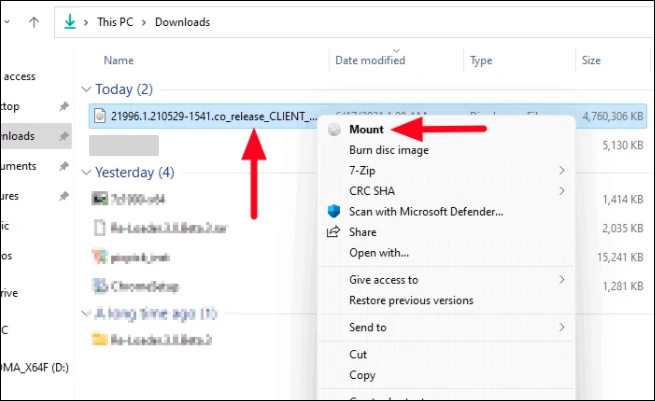This screenshot has width=655, height=401.
Task: Expand the Send to submenu
Action: tap(561, 327)
